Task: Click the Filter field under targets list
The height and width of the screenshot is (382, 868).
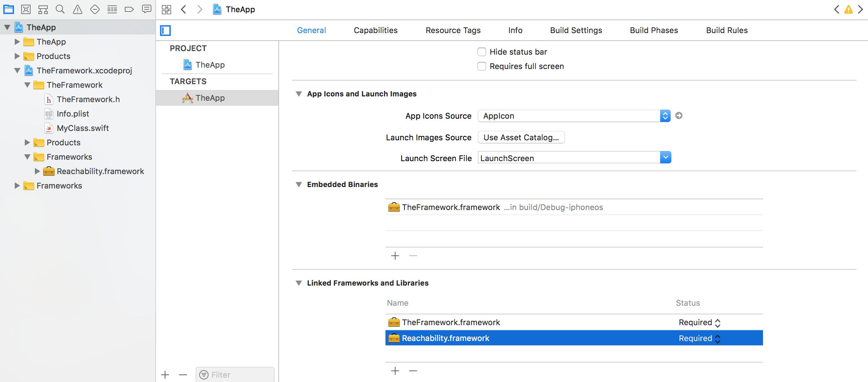Action: pyautogui.click(x=235, y=374)
